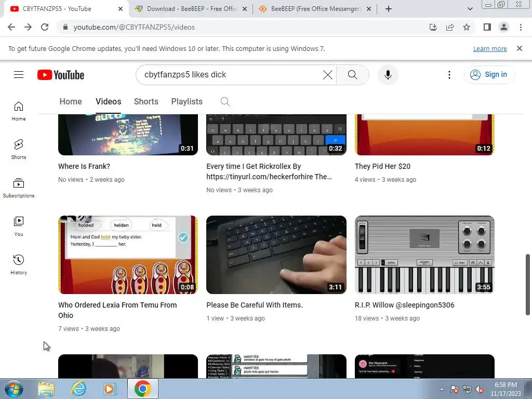Open a new browser tab
Image resolution: width=532 pixels, height=399 pixels.
pyautogui.click(x=389, y=9)
